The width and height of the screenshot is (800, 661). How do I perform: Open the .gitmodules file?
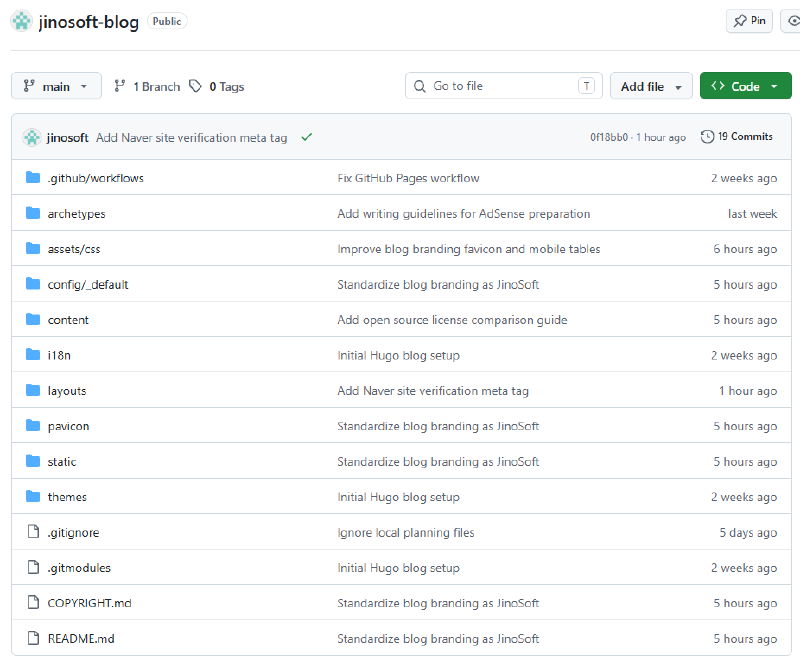(79, 568)
